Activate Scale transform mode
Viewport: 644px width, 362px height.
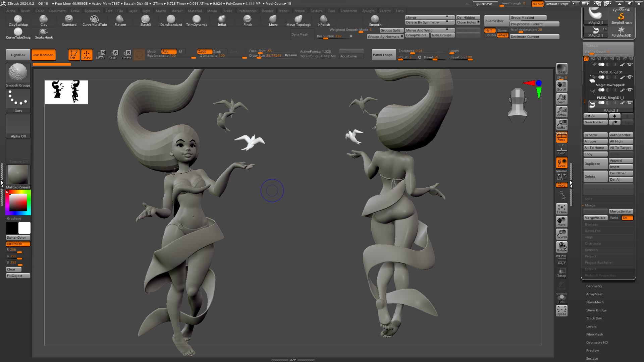113,54
